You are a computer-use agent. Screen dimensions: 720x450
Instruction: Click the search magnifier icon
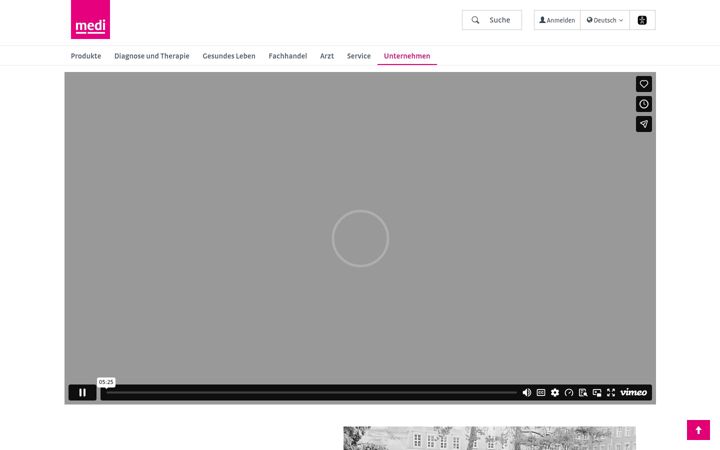pyautogui.click(x=475, y=20)
